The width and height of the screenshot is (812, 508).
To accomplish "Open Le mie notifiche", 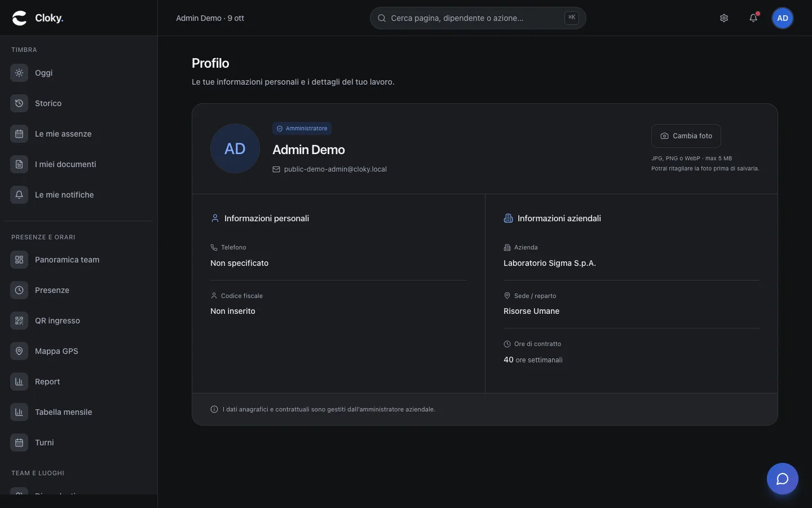I will click(78, 195).
